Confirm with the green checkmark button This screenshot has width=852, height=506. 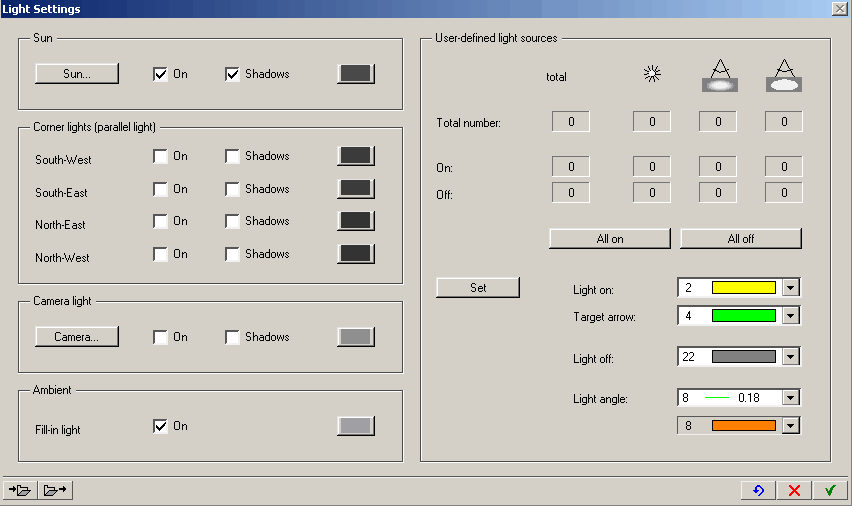[x=829, y=490]
